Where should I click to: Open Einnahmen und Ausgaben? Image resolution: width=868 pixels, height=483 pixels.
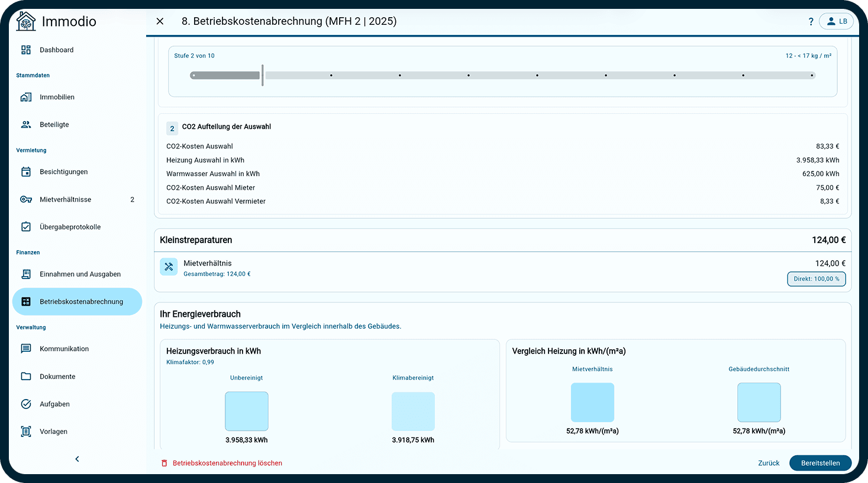tap(77, 274)
